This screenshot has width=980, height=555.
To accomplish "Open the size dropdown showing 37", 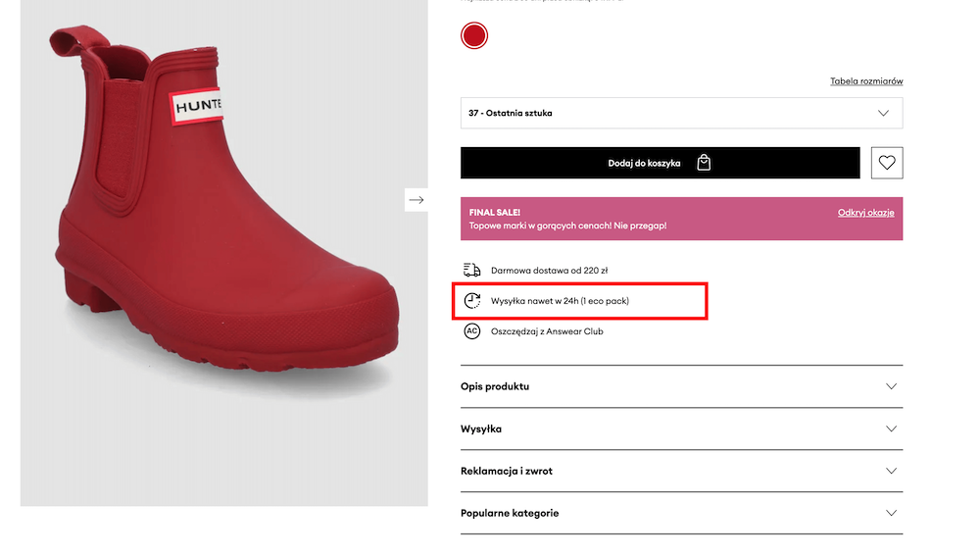I will 681,113.
